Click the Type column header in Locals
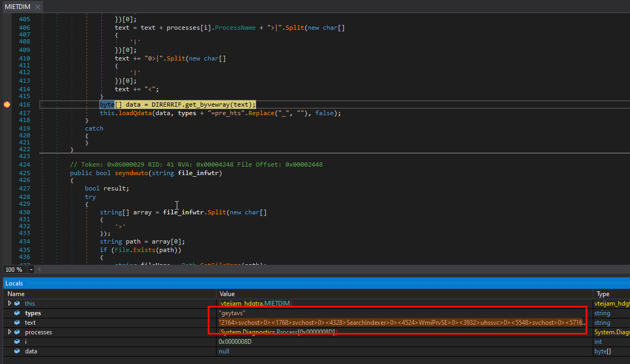Image resolution: width=630 pixels, height=364 pixels. pyautogui.click(x=603, y=294)
